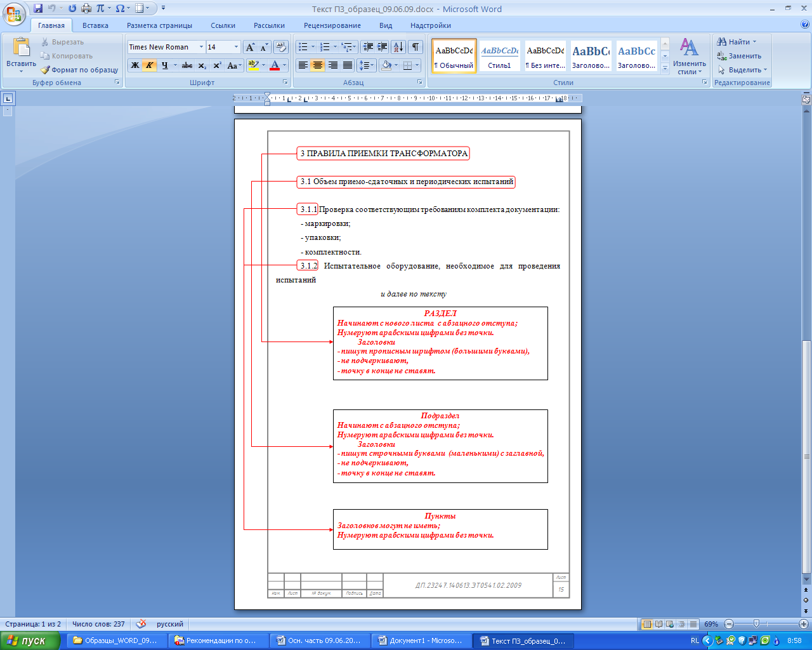Expand the styles gallery more arrow
The height and width of the screenshot is (650, 812).
(x=665, y=67)
